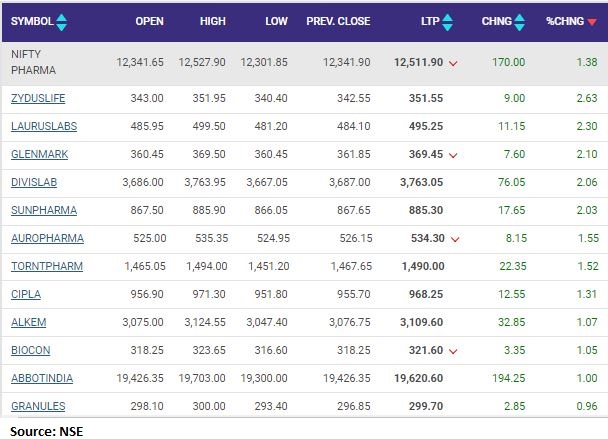
Task: Click the red down indicator beside GLENMARK LTP
Action: click(x=453, y=155)
